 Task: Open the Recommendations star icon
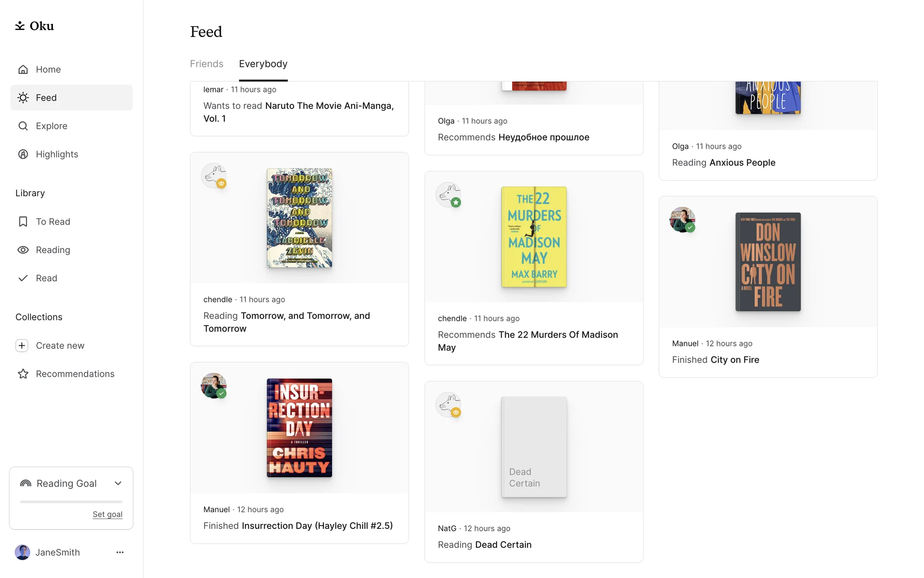coord(23,374)
